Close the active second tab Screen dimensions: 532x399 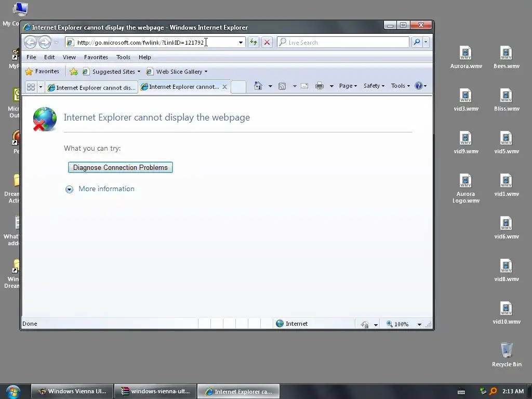[x=224, y=87]
